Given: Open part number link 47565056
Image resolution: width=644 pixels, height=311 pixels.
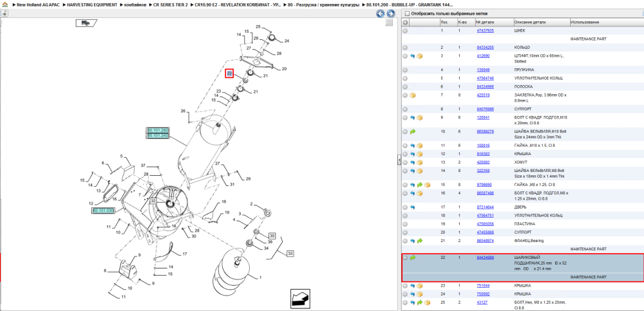Looking at the screenshot, I should coord(485,224).
